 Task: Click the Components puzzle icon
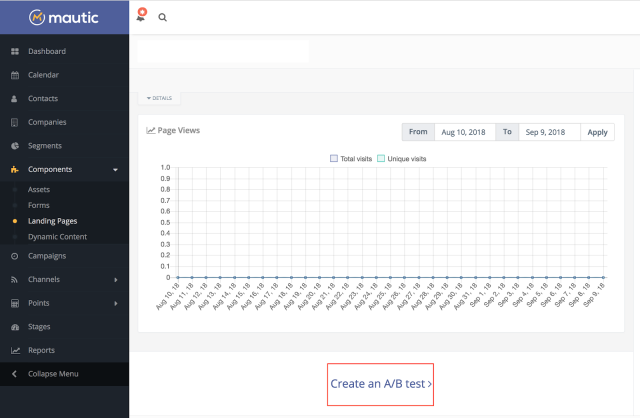point(15,169)
